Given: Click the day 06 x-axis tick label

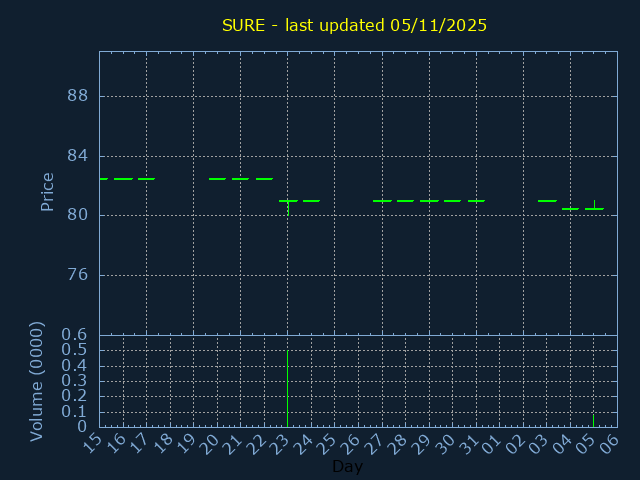Looking at the screenshot, I should [x=610, y=442].
